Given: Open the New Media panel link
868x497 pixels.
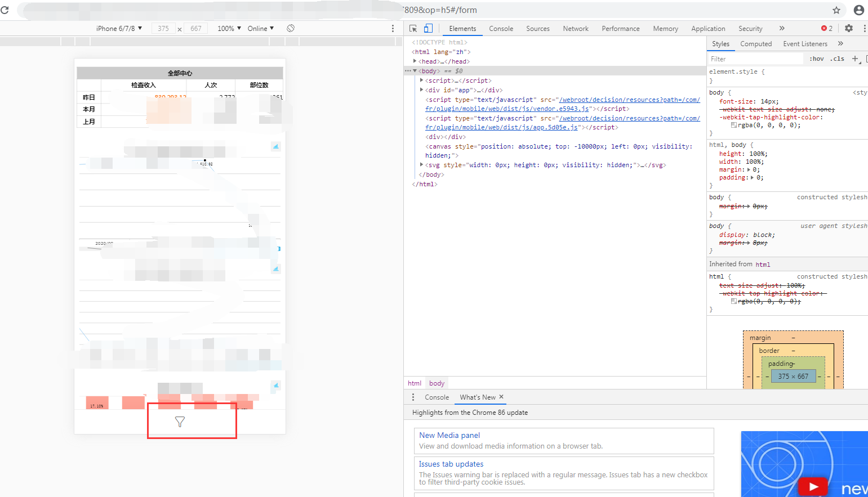Looking at the screenshot, I should click(449, 435).
